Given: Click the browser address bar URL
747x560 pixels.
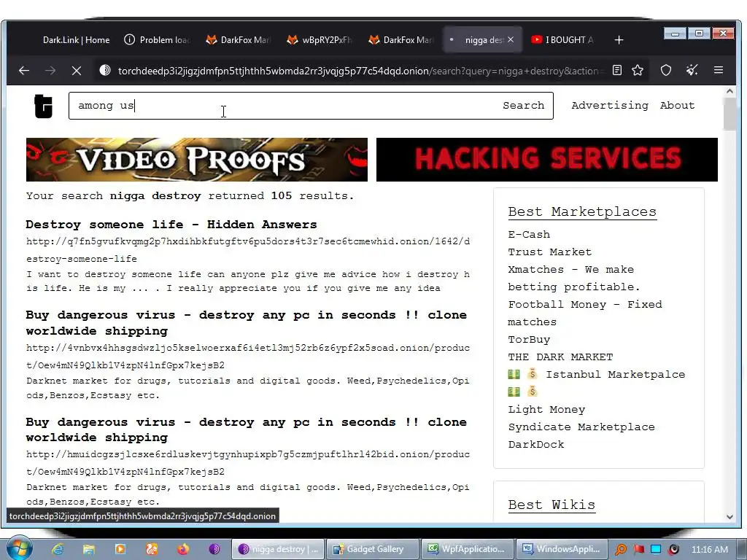Looking at the screenshot, I should coord(360,71).
